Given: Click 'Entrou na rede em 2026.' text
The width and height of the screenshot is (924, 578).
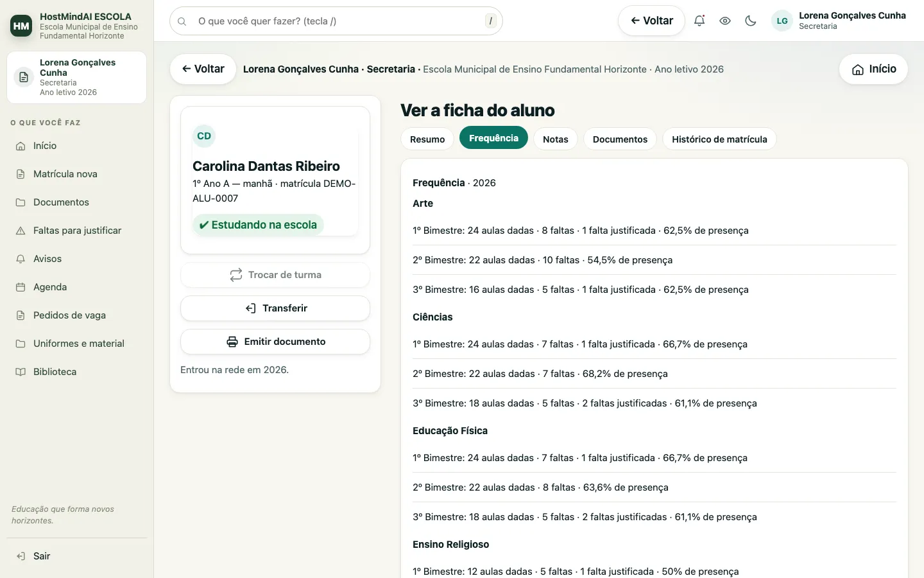Looking at the screenshot, I should tap(234, 370).
